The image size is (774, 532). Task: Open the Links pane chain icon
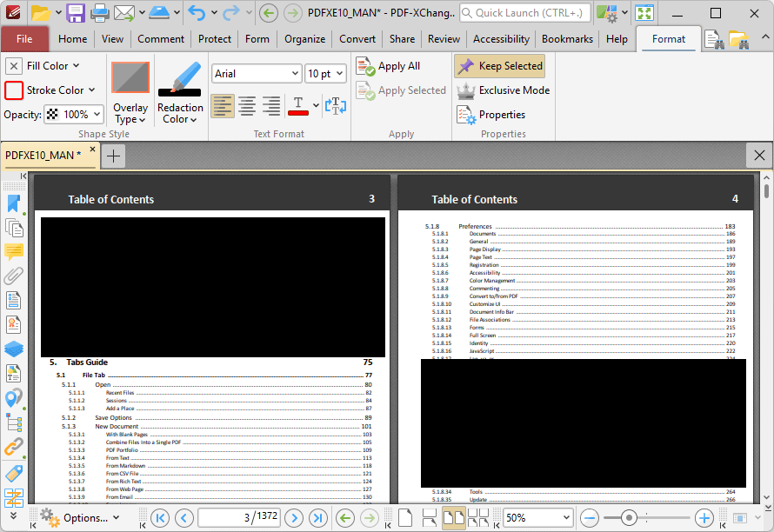tap(14, 447)
